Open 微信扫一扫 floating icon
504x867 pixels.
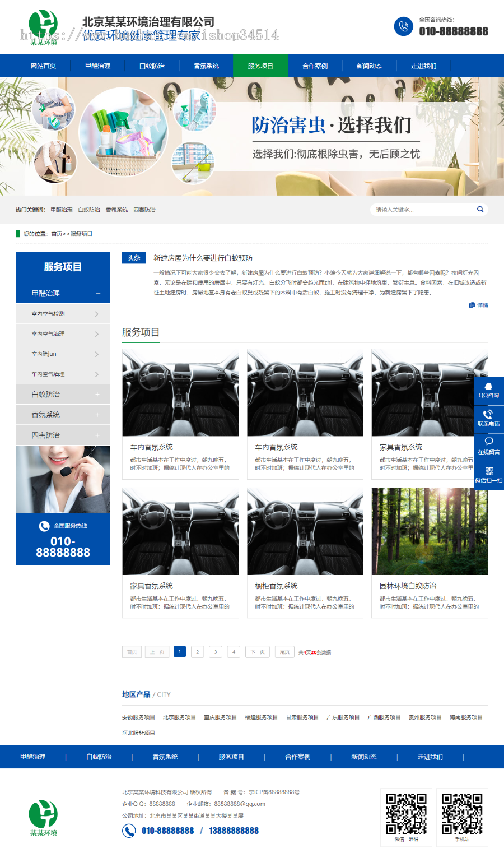[489, 476]
